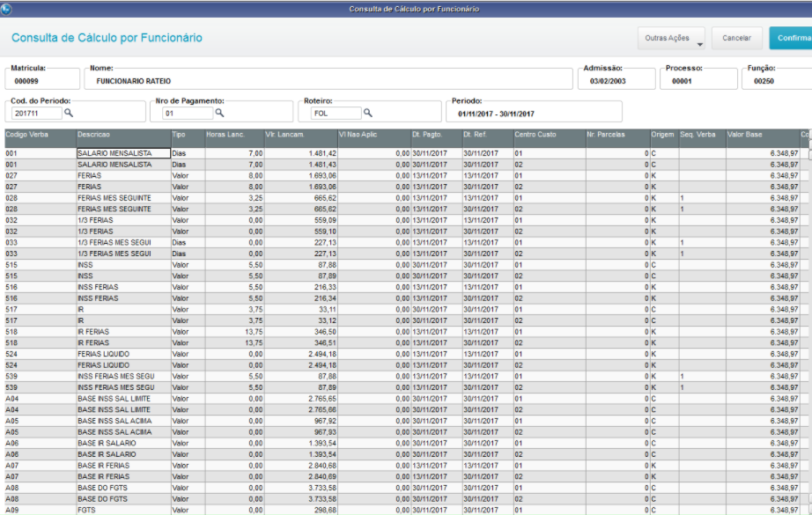Click the Centro Custo column header
This screenshot has height=515, width=812.
coord(550,138)
